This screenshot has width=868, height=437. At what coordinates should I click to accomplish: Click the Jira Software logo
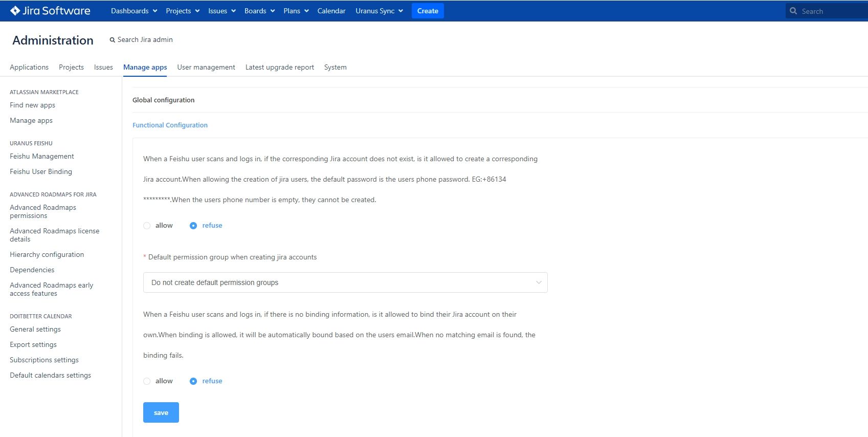[x=50, y=11]
